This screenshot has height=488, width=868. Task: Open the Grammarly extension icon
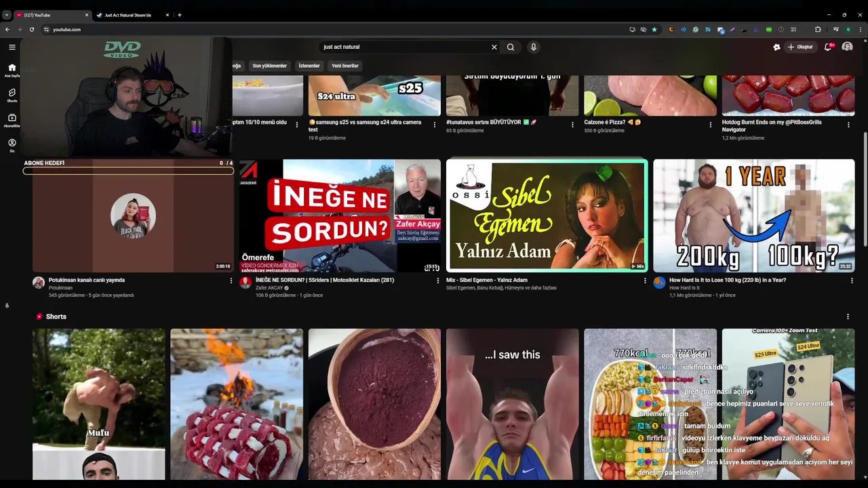[696, 29]
